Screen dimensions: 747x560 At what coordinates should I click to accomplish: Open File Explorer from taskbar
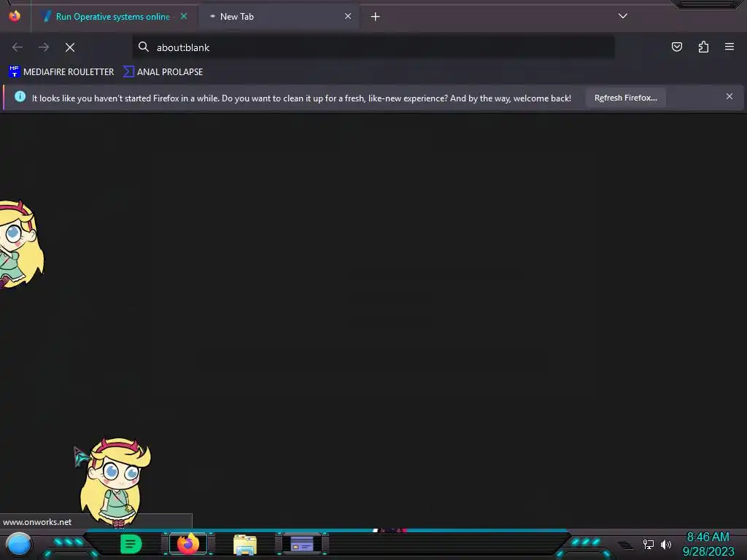point(245,544)
